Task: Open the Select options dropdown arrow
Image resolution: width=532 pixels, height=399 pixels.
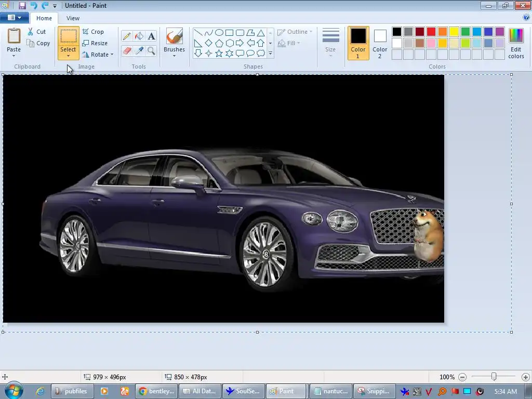Action: [x=68, y=56]
